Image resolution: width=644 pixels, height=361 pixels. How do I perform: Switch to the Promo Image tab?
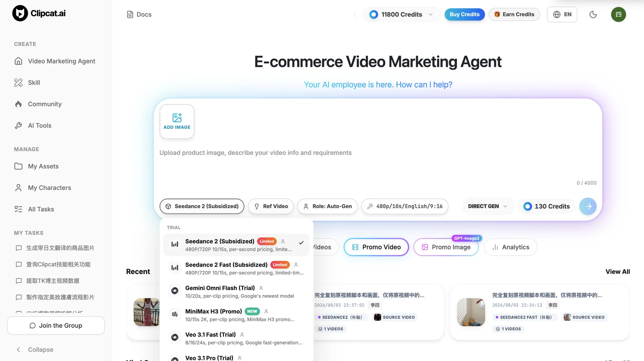tap(446, 247)
